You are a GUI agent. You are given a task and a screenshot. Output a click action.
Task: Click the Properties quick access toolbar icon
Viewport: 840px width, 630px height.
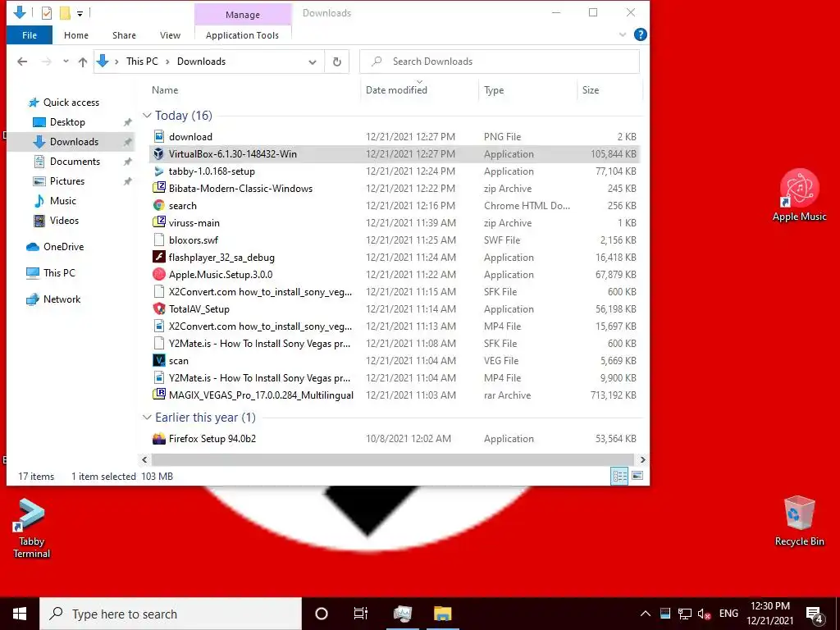point(47,13)
